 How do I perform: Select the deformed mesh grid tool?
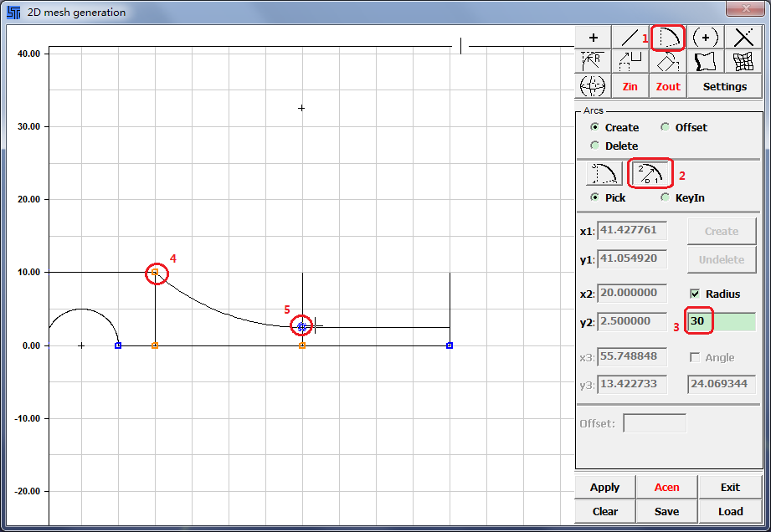tap(743, 61)
